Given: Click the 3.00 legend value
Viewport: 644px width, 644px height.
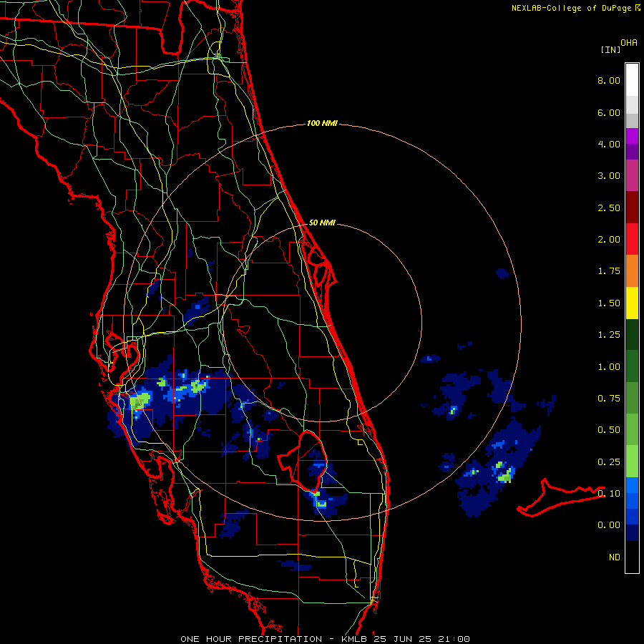Looking at the screenshot, I should click(x=609, y=176).
